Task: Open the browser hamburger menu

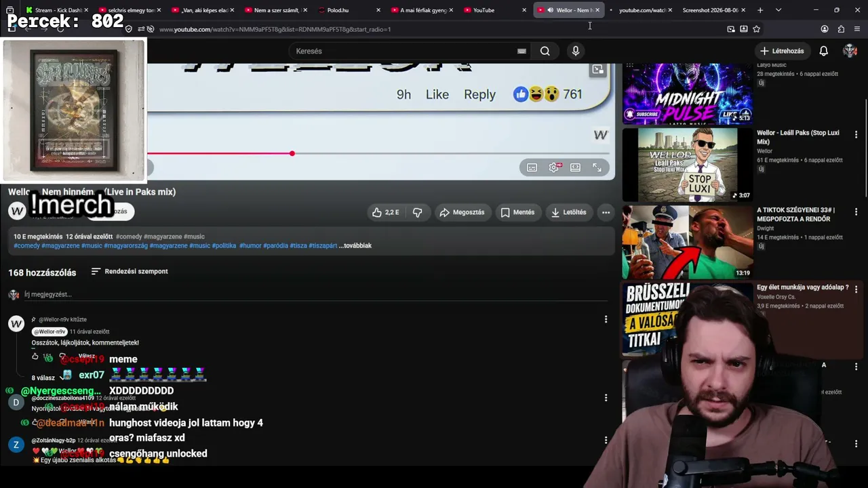Action: tap(857, 29)
